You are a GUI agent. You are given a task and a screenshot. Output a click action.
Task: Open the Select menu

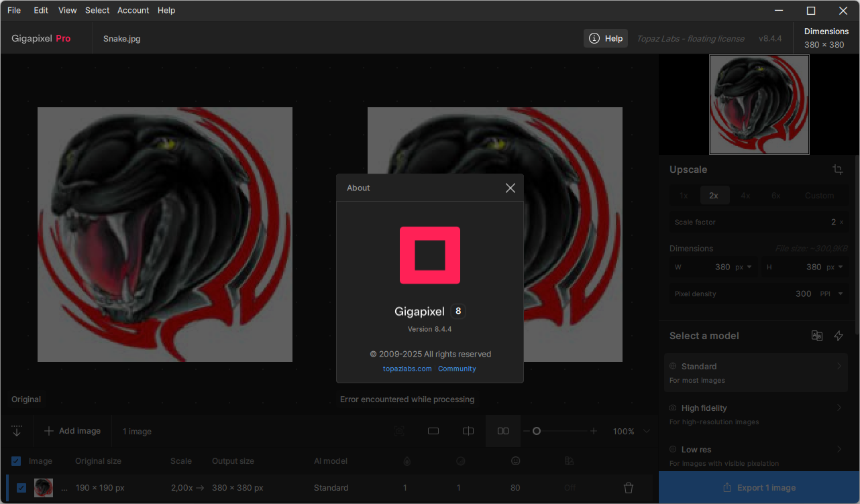(x=97, y=10)
